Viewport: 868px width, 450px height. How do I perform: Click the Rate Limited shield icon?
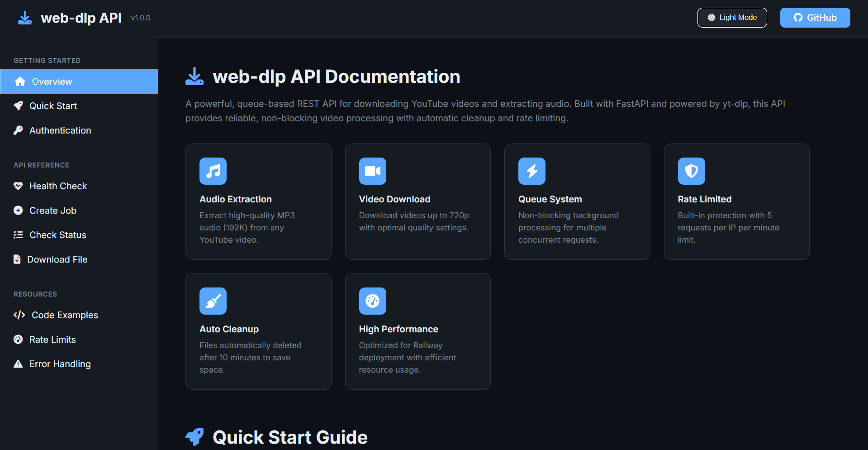click(691, 171)
